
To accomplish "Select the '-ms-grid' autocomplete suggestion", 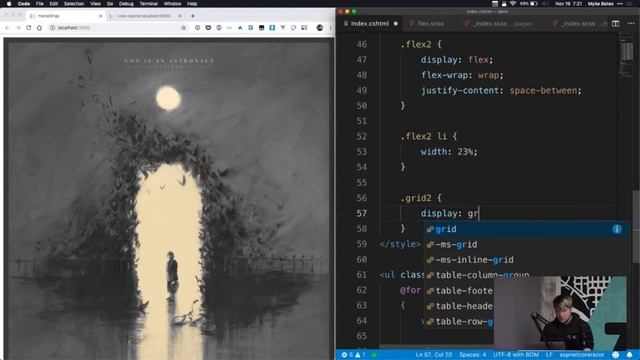I will 527,244.
